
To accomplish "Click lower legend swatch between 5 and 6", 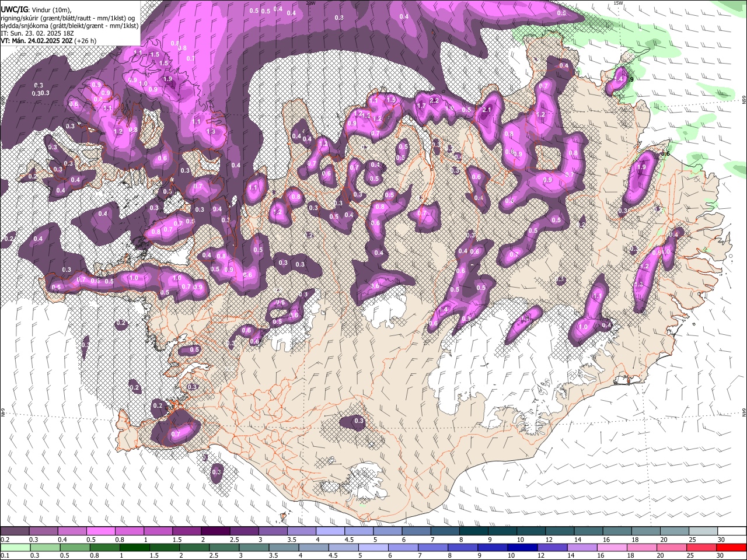I will pos(372,547).
